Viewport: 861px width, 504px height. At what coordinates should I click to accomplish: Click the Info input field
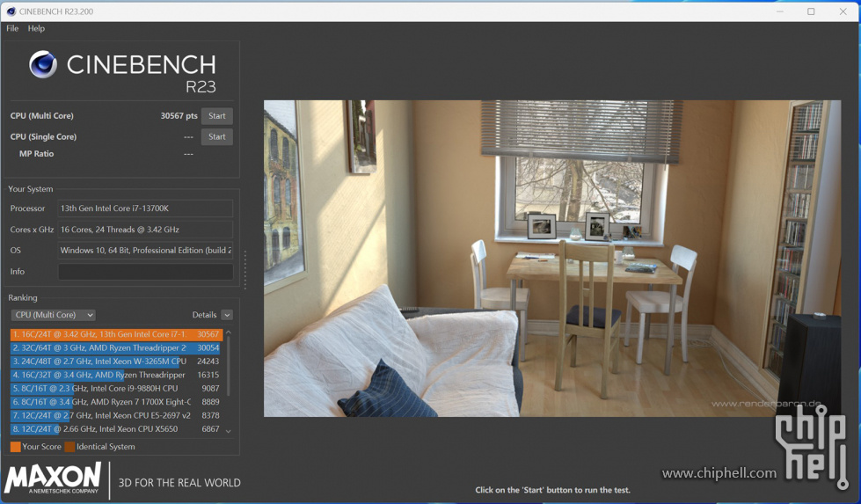point(145,272)
